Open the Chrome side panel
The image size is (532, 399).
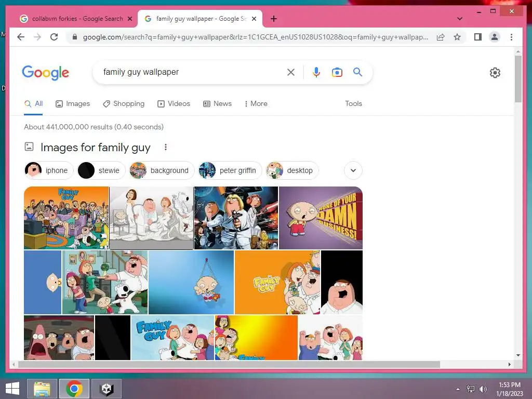click(x=478, y=37)
